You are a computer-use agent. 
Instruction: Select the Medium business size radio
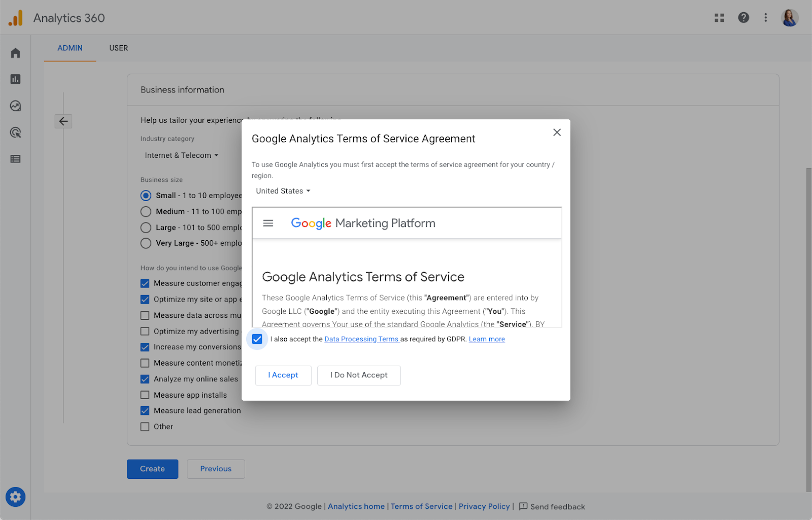coord(146,212)
